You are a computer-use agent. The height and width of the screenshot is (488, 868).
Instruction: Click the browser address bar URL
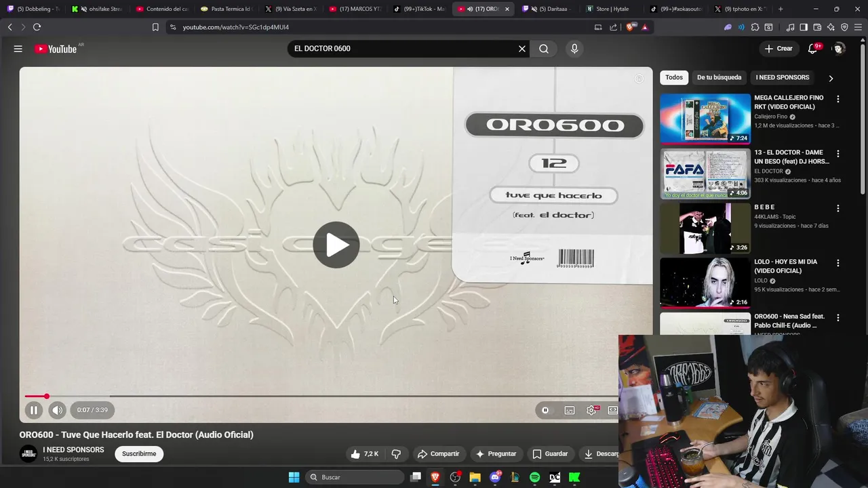(236, 27)
